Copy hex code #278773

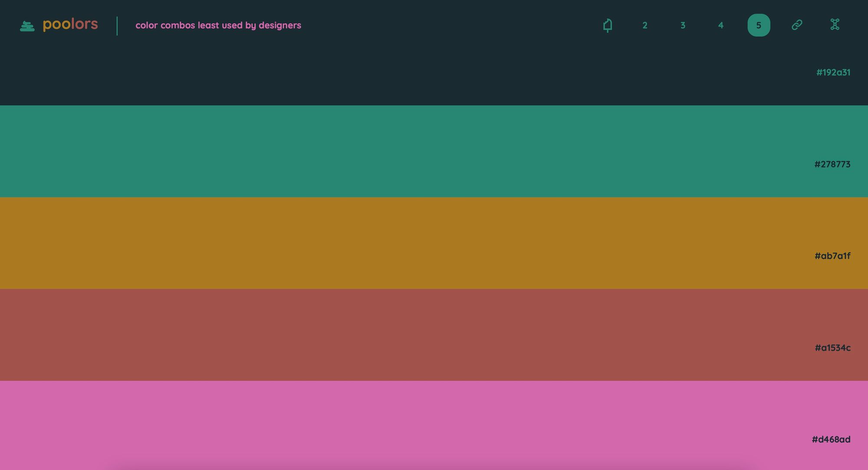pyautogui.click(x=832, y=164)
